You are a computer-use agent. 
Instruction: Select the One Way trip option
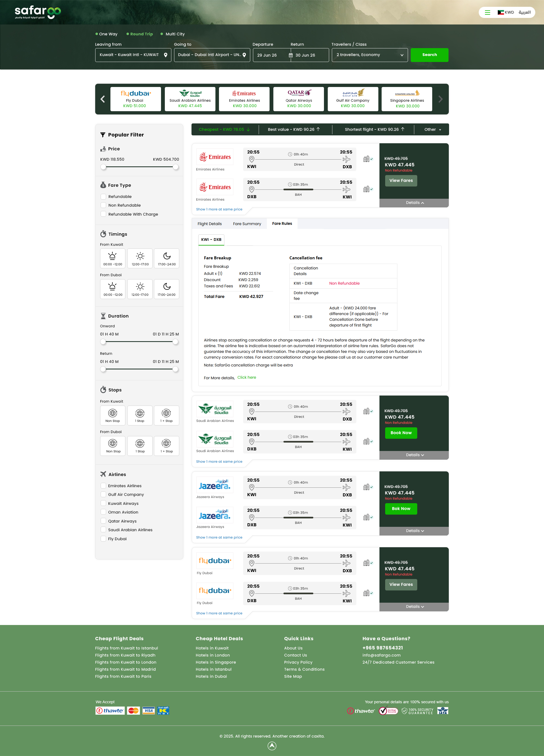click(106, 34)
